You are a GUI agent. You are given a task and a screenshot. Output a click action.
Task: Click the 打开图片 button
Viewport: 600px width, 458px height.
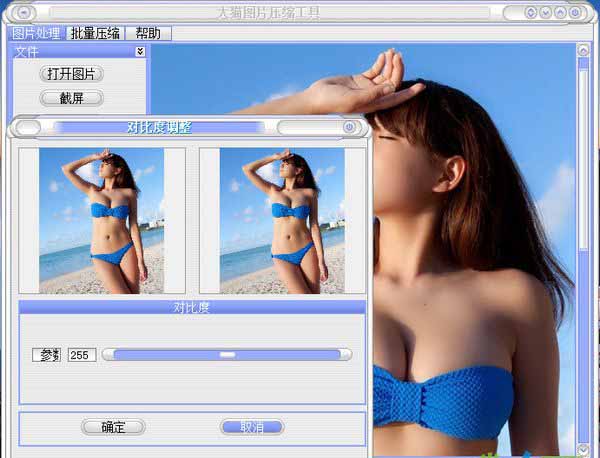click(72, 74)
